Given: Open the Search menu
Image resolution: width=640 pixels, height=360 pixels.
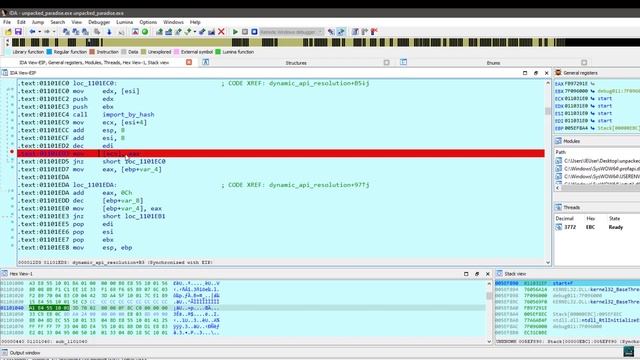Looking at the screenshot, I should click(x=58, y=22).
